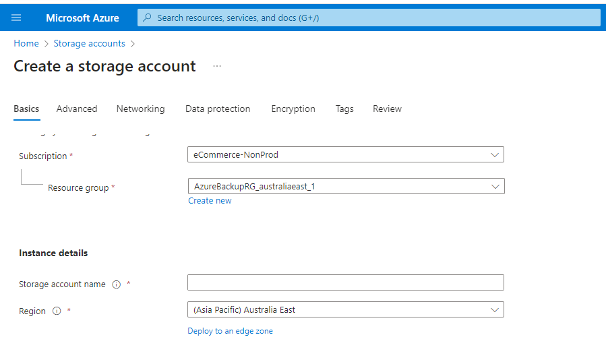Image resolution: width=606 pixels, height=364 pixels.
Task: Navigate to Storage accounts breadcrumb
Action: [x=89, y=43]
